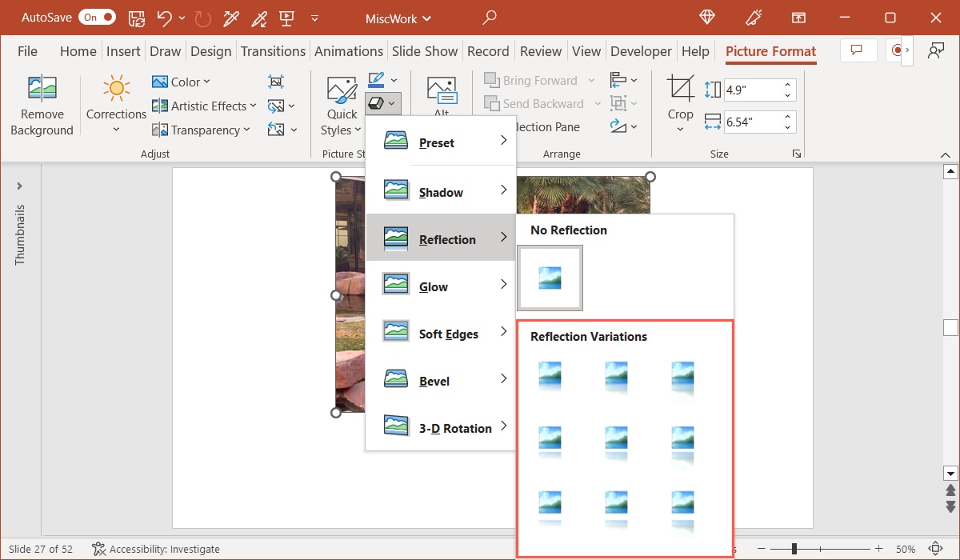Open the Color dropdown
960x560 pixels.
(182, 81)
